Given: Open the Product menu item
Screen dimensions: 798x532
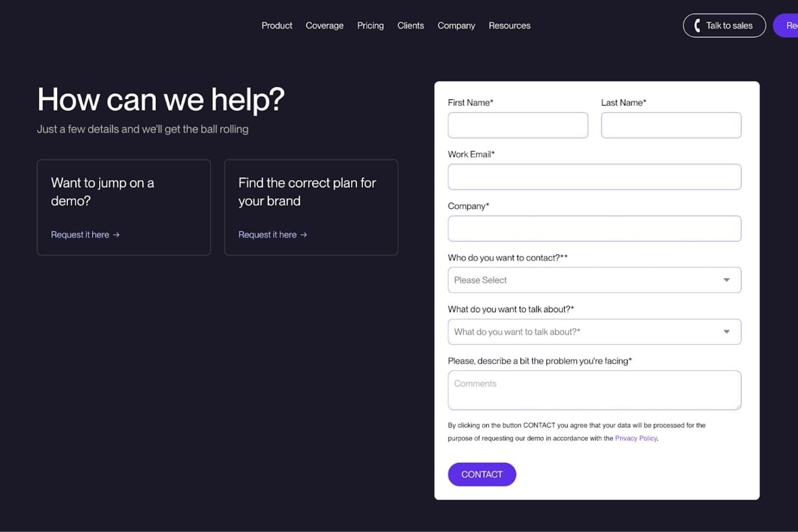Looking at the screenshot, I should pyautogui.click(x=277, y=25).
